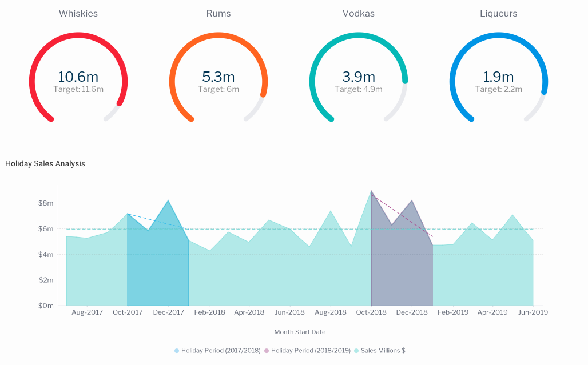This screenshot has height=365, width=588.
Task: Click the Oct-2018 label on the x-axis
Action: pyautogui.click(x=371, y=312)
